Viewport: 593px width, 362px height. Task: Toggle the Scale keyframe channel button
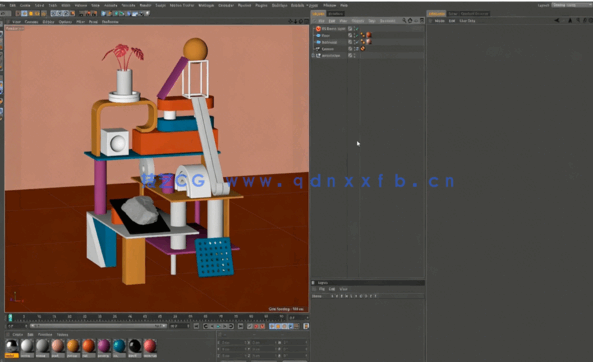(278, 326)
